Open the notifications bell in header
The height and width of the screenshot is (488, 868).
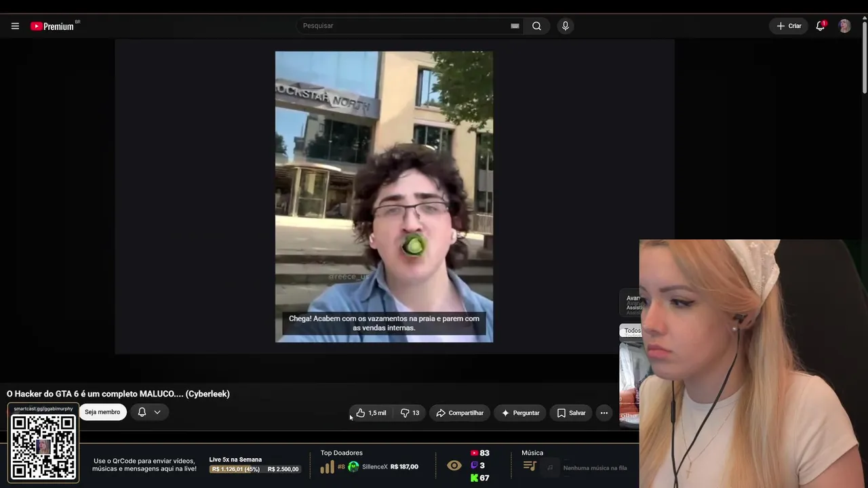[821, 26]
